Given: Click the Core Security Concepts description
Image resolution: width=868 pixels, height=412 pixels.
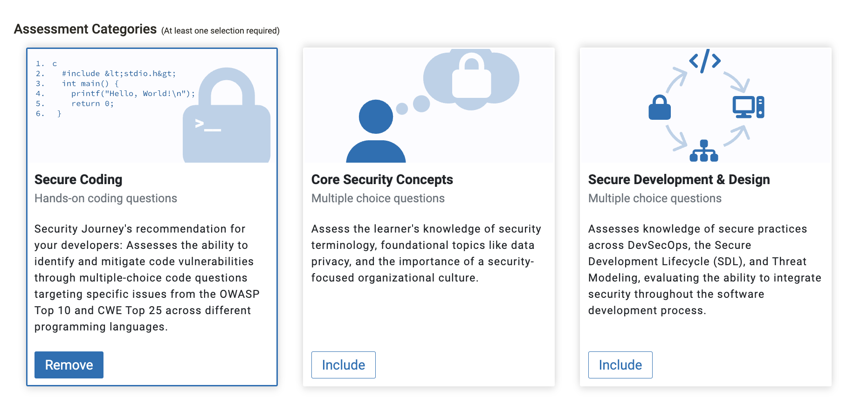Looking at the screenshot, I should pos(426,254).
